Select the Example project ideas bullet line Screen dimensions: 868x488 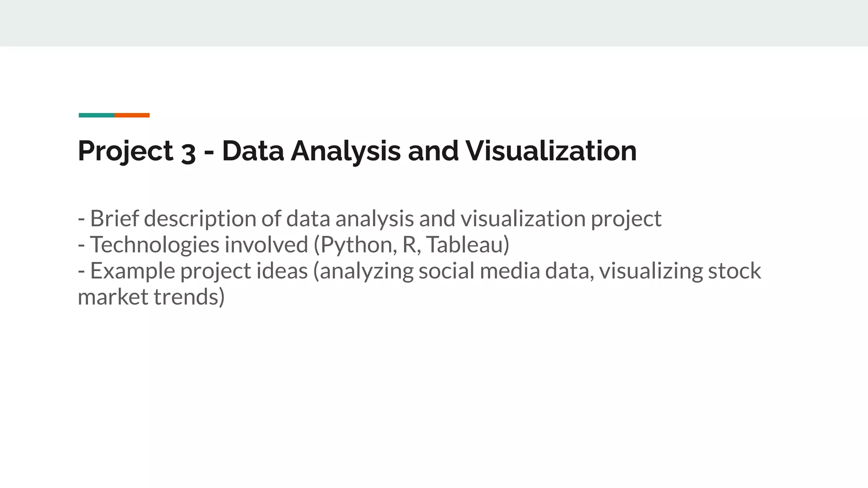pyautogui.click(x=420, y=284)
